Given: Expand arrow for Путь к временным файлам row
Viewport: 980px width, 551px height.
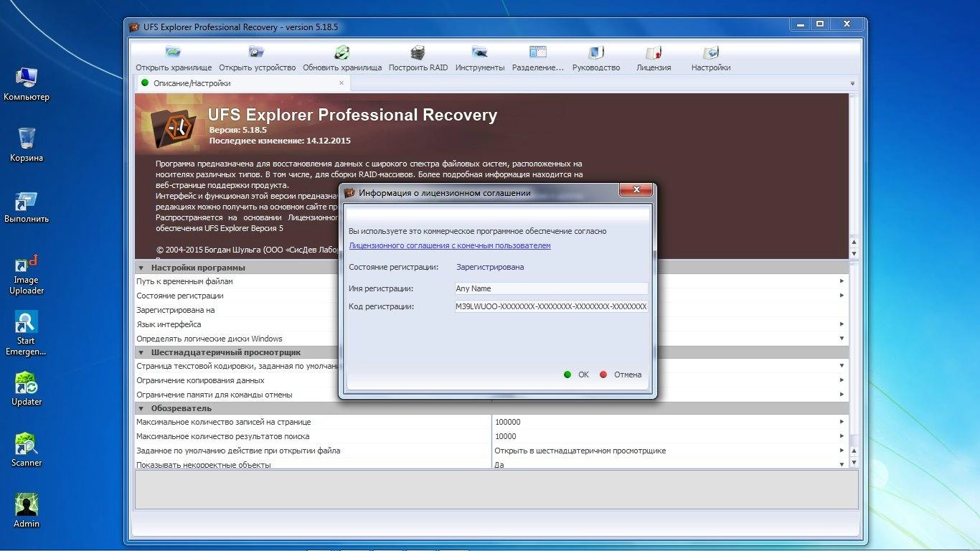Looking at the screenshot, I should coord(842,281).
